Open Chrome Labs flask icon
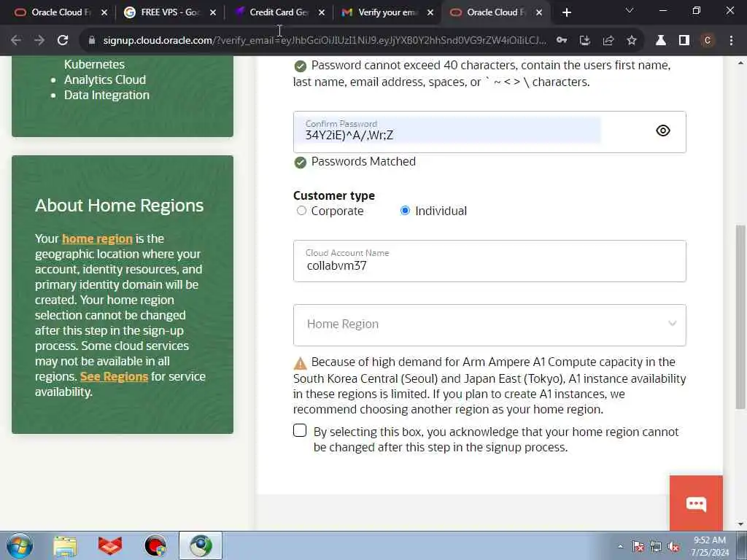This screenshot has width=747, height=560. [x=661, y=41]
